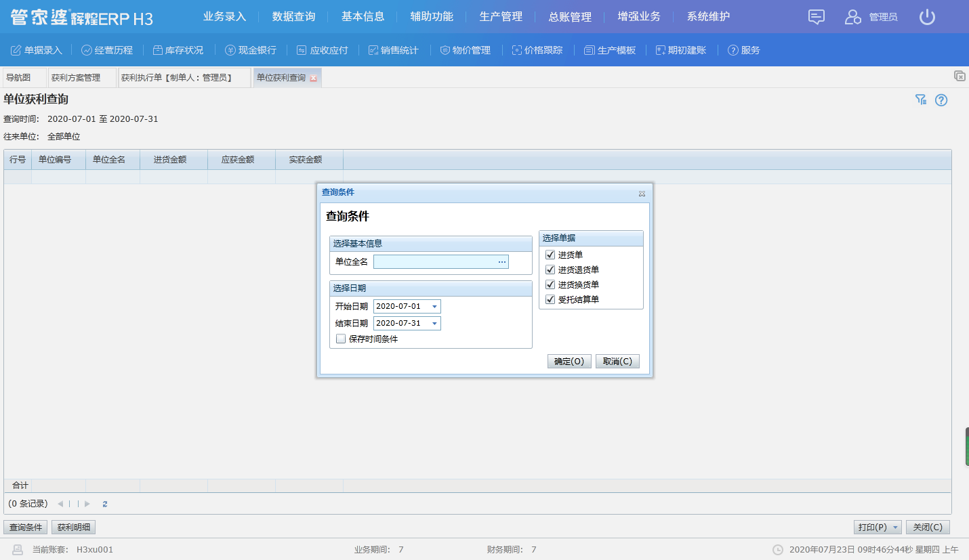
Task: Uncheck the 进货换货单 checkbox
Action: click(x=550, y=285)
